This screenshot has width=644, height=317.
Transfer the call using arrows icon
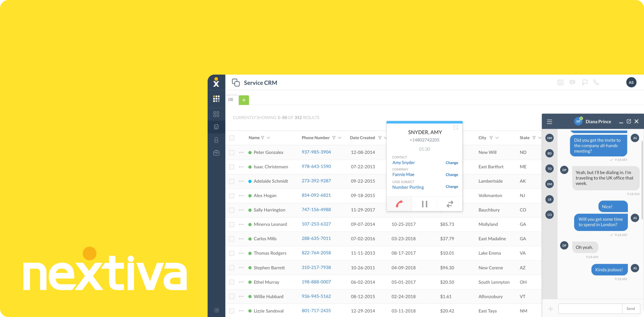click(450, 204)
